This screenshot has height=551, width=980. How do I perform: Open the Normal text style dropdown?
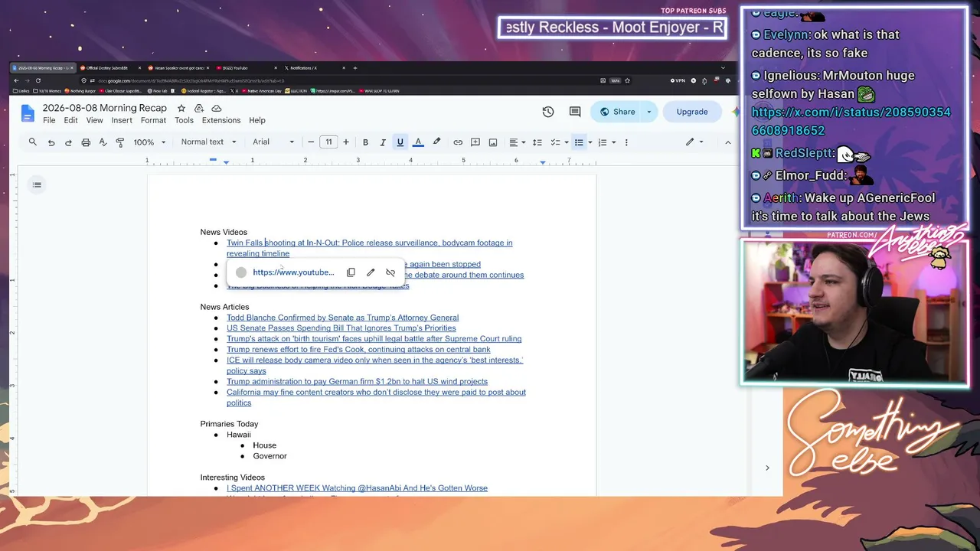[208, 142]
